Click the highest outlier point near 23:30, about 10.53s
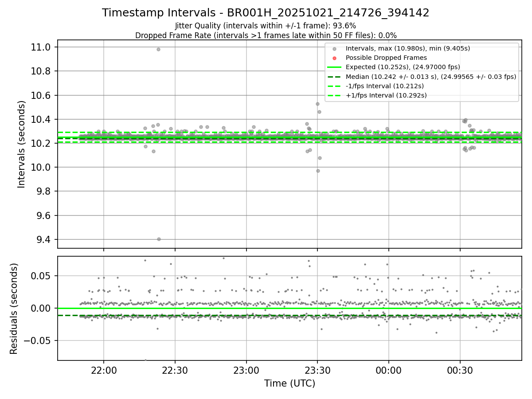Image resolution: width=532 pixels, height=399 pixels. pyautogui.click(x=317, y=104)
